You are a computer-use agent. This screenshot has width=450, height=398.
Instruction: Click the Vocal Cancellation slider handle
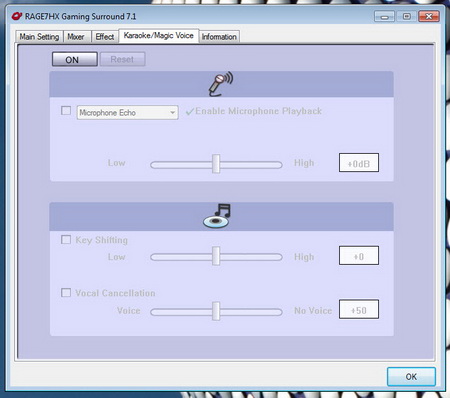[x=216, y=311]
